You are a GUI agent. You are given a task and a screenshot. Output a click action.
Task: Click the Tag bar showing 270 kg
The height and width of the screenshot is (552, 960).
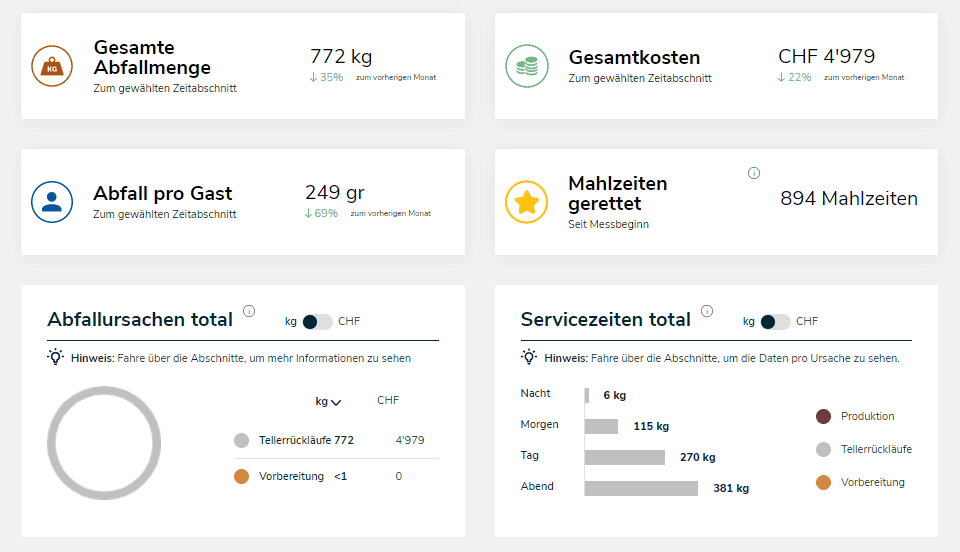point(625,457)
